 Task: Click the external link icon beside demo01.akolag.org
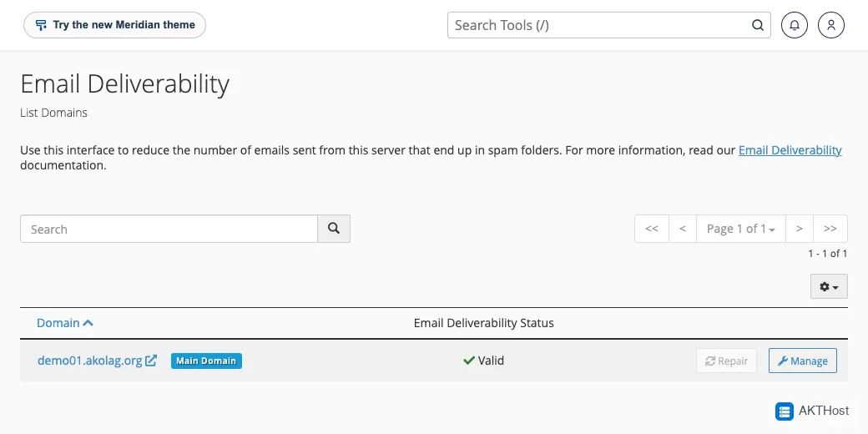151,361
